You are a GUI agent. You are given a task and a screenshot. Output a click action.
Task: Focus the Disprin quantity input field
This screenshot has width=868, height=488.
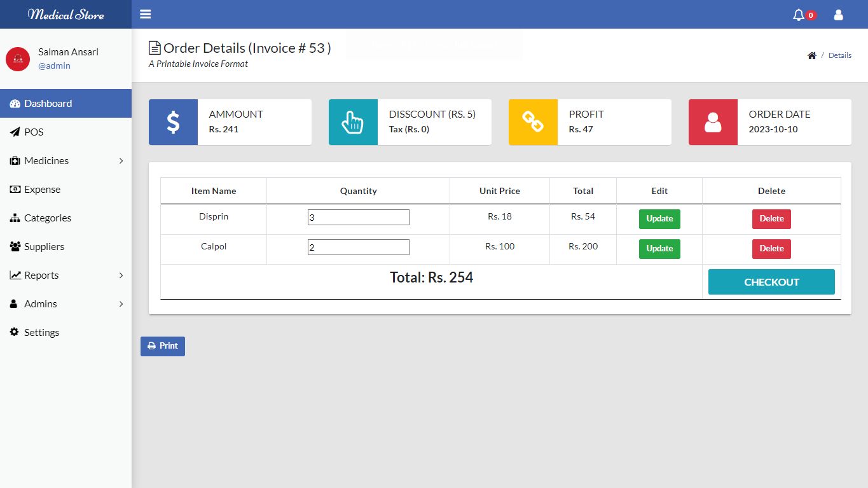(358, 218)
